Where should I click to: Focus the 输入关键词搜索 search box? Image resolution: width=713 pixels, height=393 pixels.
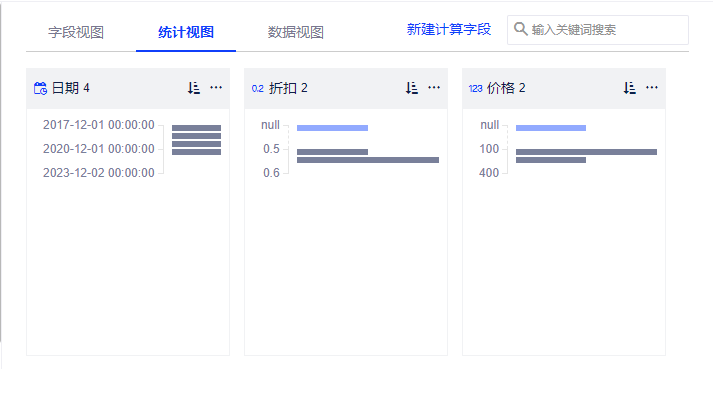click(598, 30)
